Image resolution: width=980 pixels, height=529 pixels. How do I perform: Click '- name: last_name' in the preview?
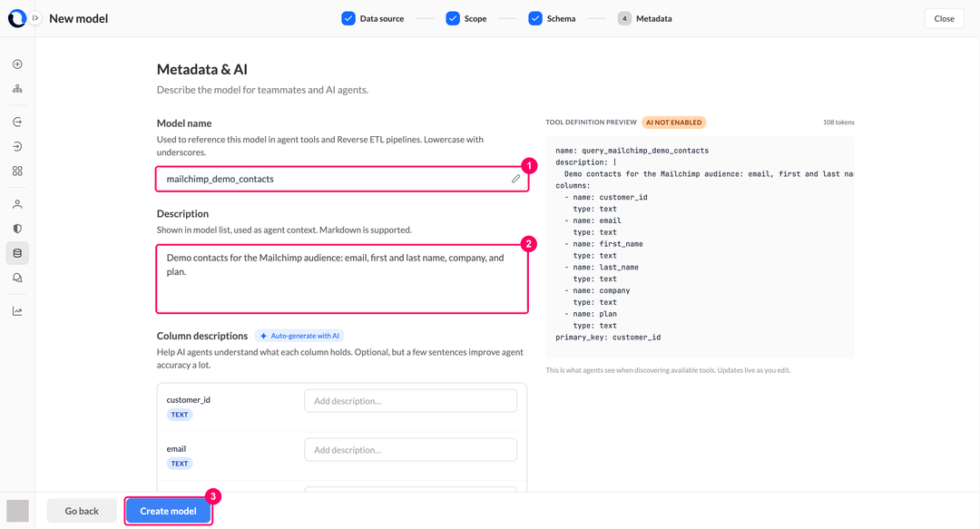602,268
